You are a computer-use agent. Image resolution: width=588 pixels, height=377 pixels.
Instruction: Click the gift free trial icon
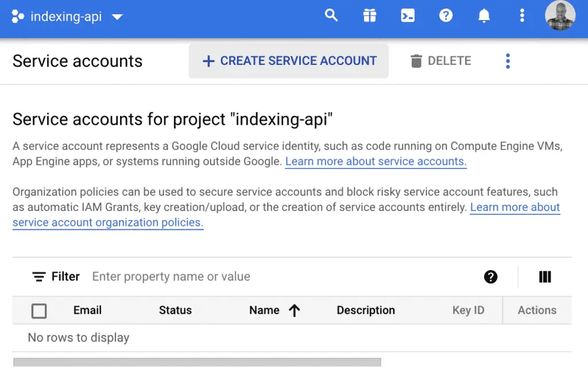[369, 16]
